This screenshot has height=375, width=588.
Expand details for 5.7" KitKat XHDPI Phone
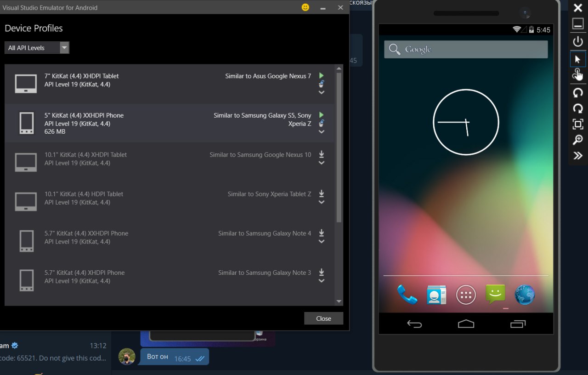point(322,281)
